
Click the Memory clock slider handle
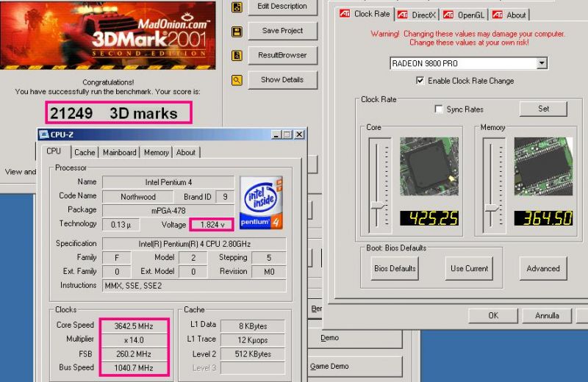(x=492, y=207)
